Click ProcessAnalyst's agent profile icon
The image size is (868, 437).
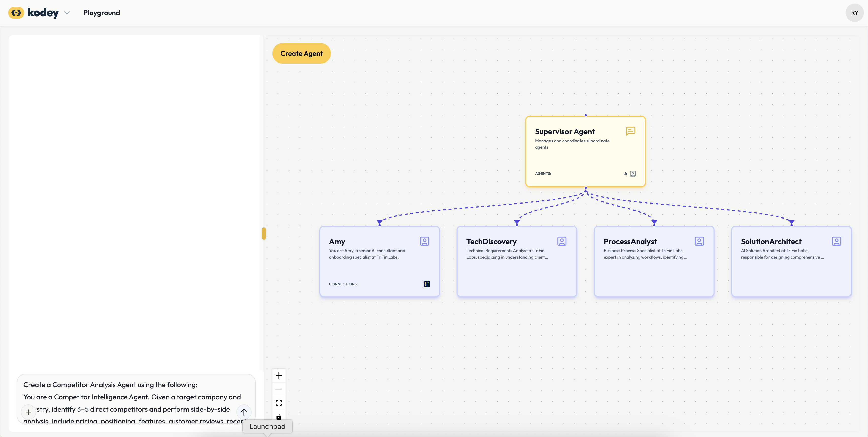(x=699, y=241)
